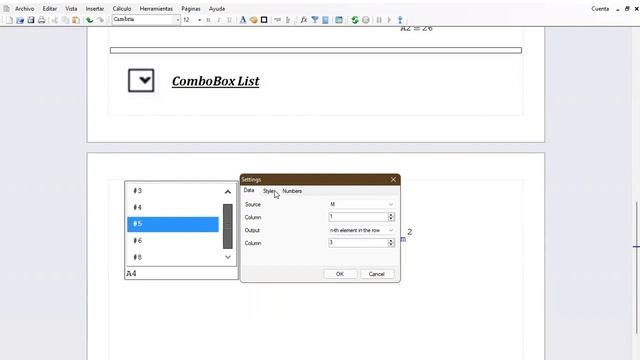
Task: Click the Cut scissors icon
Action: point(55,20)
